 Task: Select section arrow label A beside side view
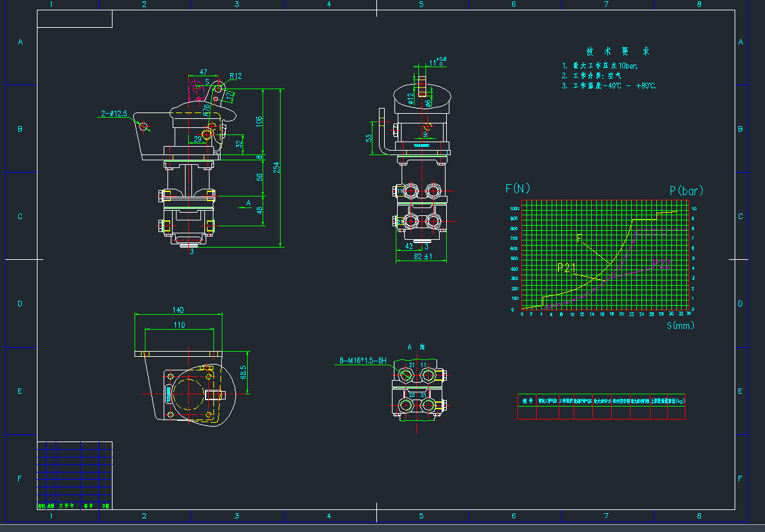coord(248,203)
